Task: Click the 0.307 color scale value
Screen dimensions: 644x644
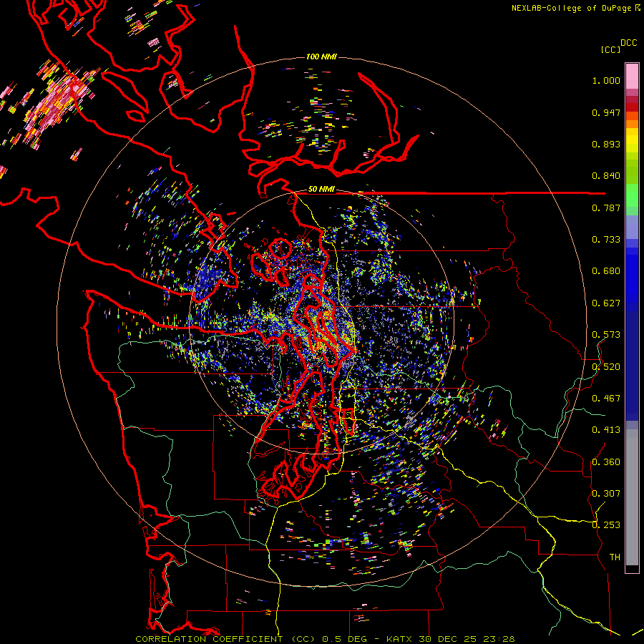Action: click(606, 494)
